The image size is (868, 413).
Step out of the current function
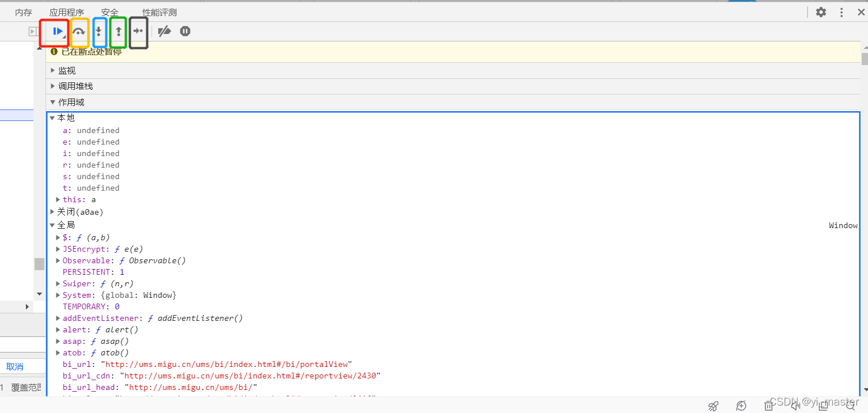click(x=118, y=31)
